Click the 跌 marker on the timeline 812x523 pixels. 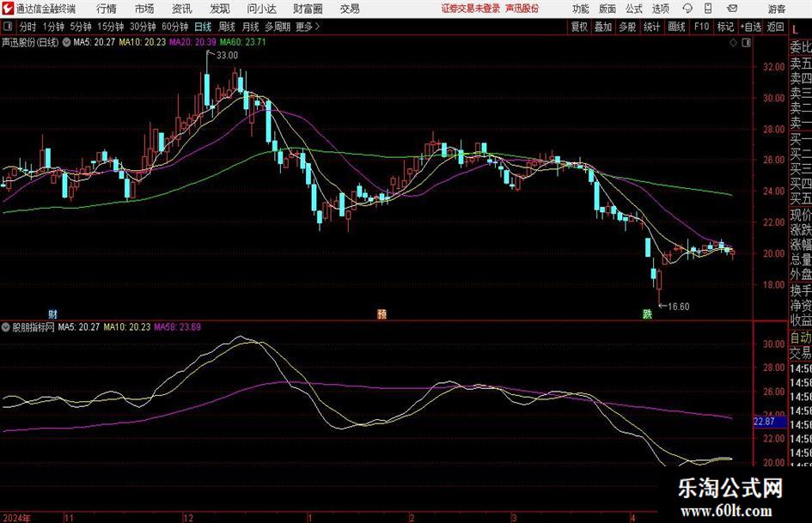pyautogui.click(x=647, y=313)
